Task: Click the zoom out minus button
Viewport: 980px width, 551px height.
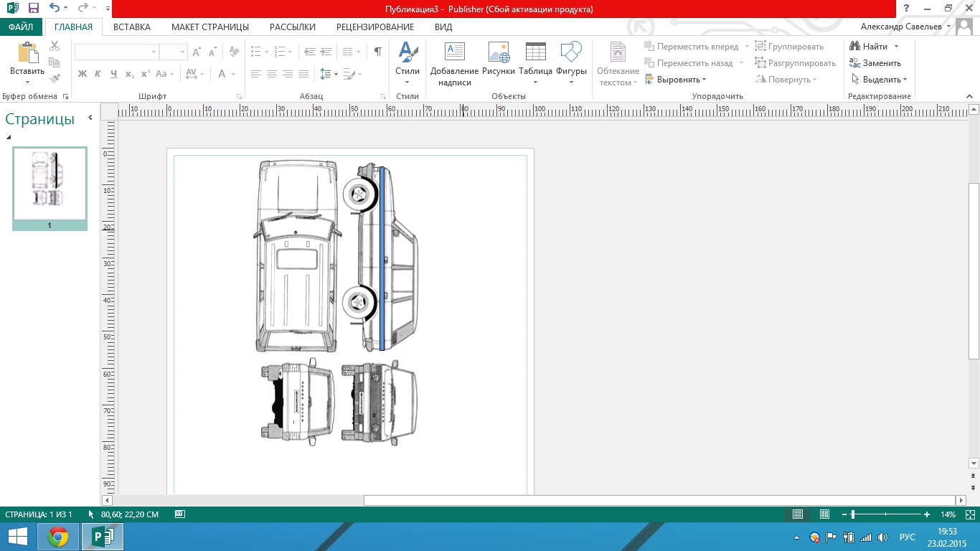Action: [x=844, y=514]
